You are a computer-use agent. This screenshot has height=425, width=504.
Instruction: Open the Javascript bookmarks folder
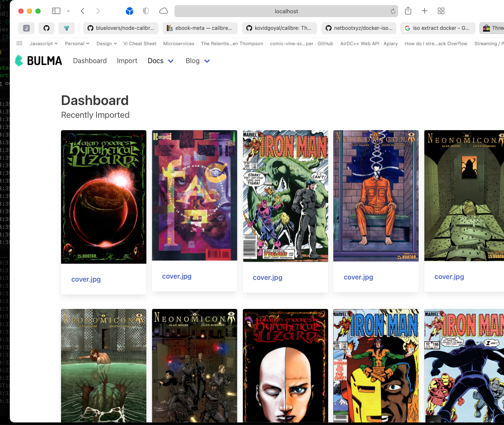tap(44, 44)
